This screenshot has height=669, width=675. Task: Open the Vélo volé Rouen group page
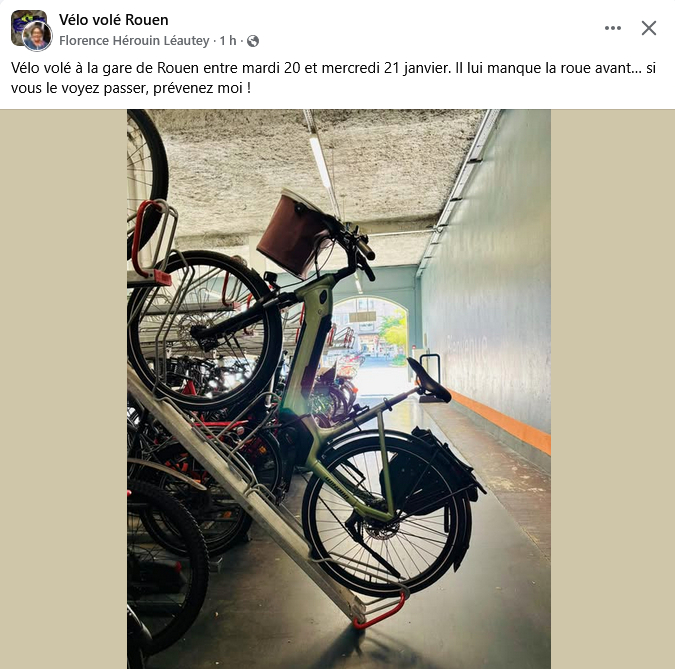click(x=114, y=20)
